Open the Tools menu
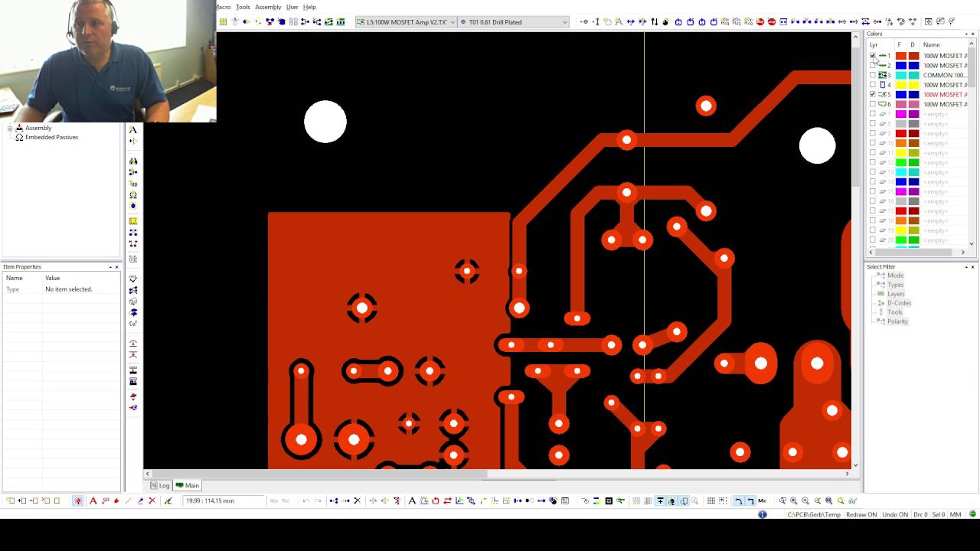The width and height of the screenshot is (980, 551). pos(243,7)
